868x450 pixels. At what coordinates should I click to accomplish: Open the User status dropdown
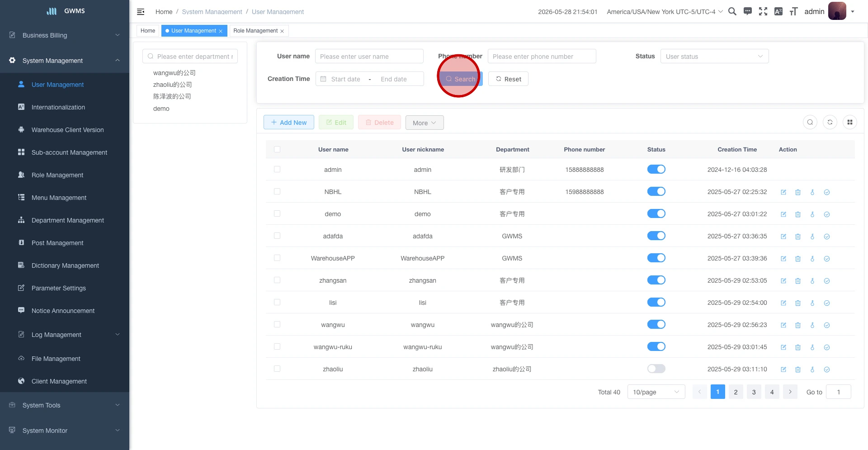(x=714, y=56)
